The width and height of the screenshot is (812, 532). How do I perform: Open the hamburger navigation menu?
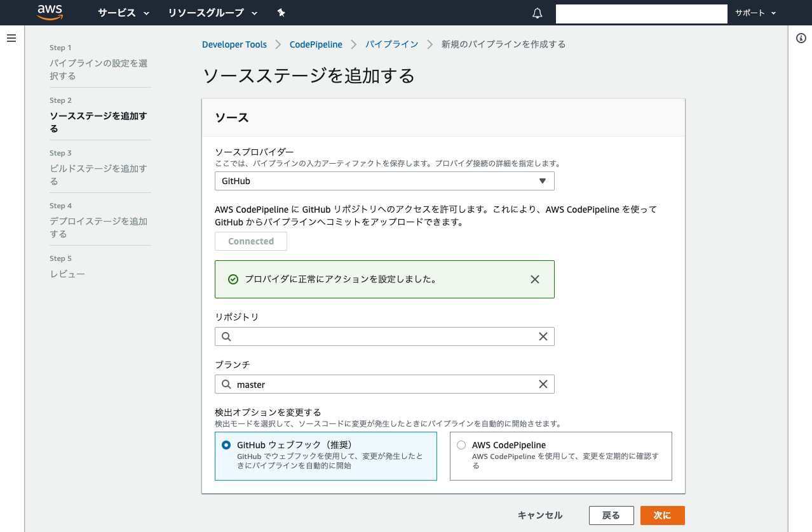click(x=11, y=37)
